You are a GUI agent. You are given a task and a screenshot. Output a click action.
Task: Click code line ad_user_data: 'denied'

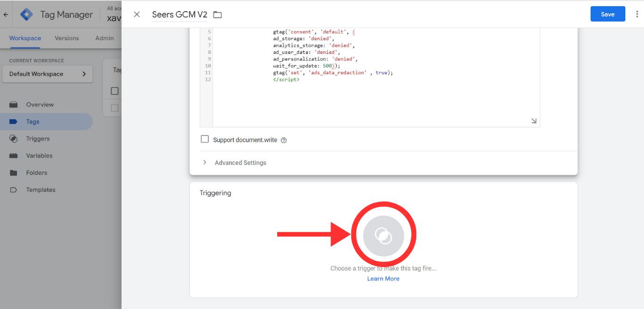point(306,52)
